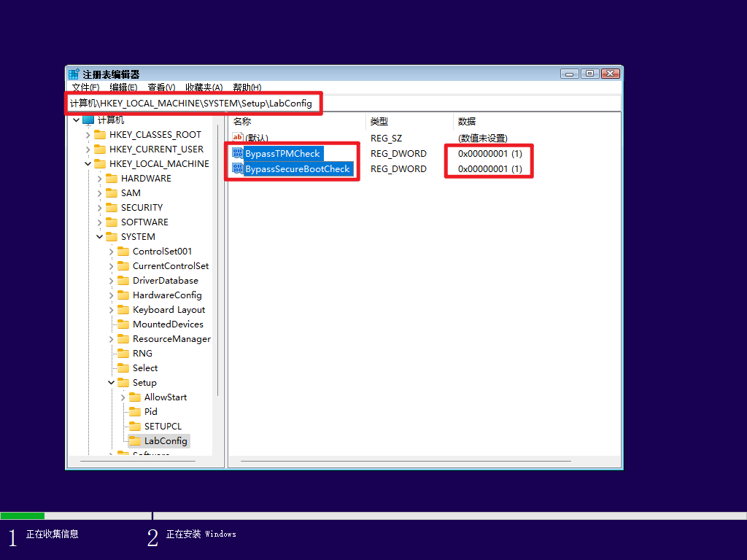Viewport: 747px width, 560px height.
Task: Expand HKEY_CLASSES_ROOT chevron
Action: (88, 135)
